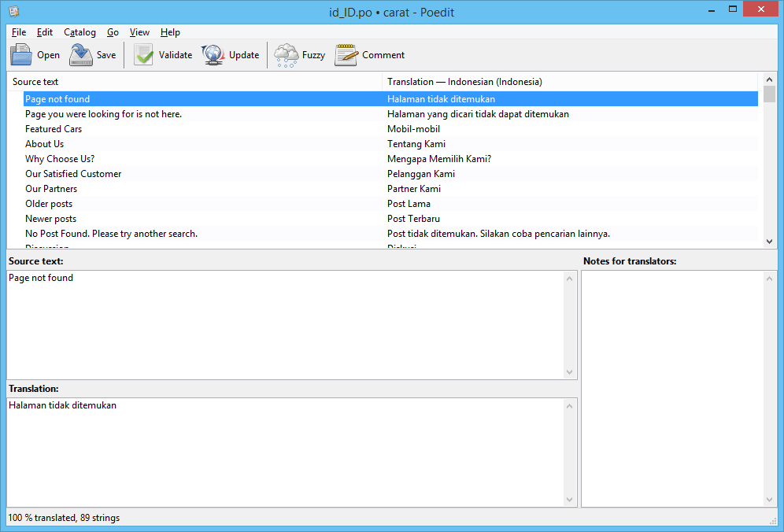Select the 'Featured Cars' string row
The width and height of the screenshot is (784, 532).
click(54, 129)
